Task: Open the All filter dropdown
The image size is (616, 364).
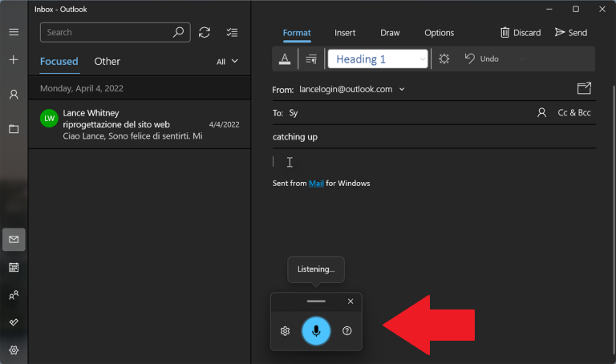Action: (x=227, y=62)
